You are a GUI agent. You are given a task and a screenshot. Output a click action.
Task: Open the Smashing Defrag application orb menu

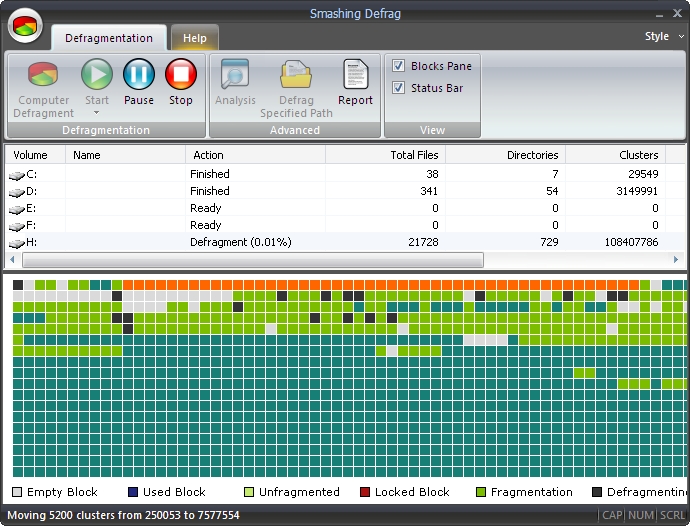[25, 26]
